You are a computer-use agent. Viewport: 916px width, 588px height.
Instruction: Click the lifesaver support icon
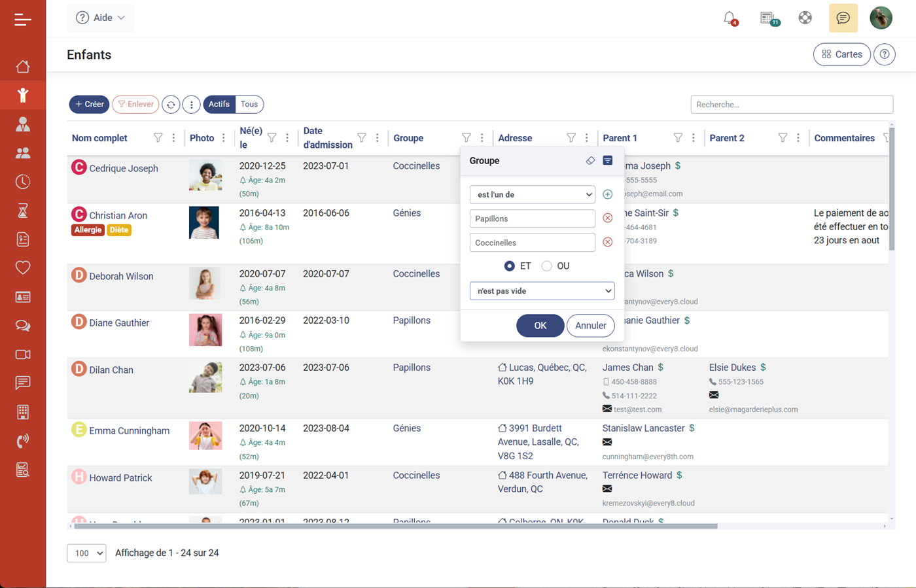point(805,18)
